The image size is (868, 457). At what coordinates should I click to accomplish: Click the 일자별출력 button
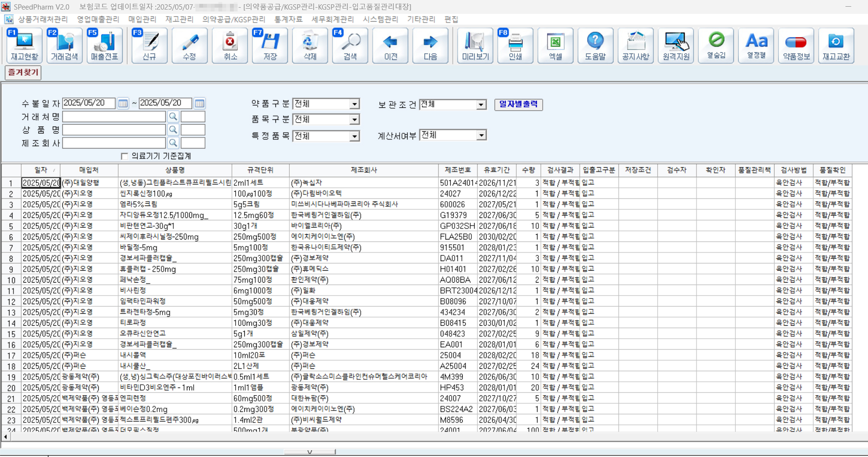click(x=518, y=104)
